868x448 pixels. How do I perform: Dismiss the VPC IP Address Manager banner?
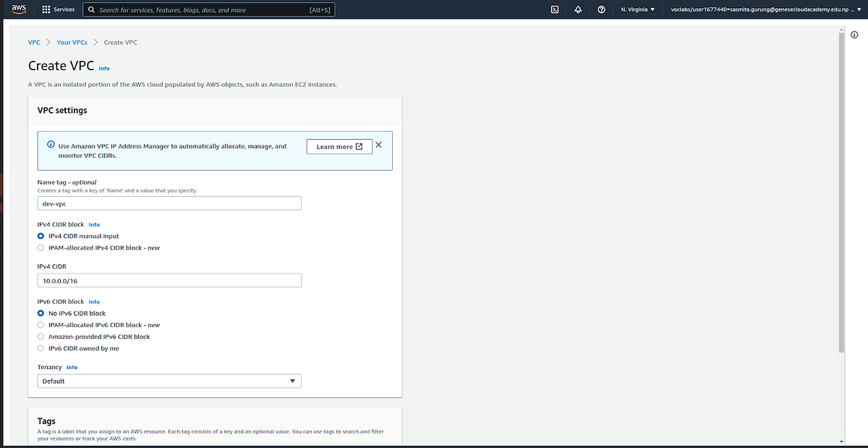378,144
